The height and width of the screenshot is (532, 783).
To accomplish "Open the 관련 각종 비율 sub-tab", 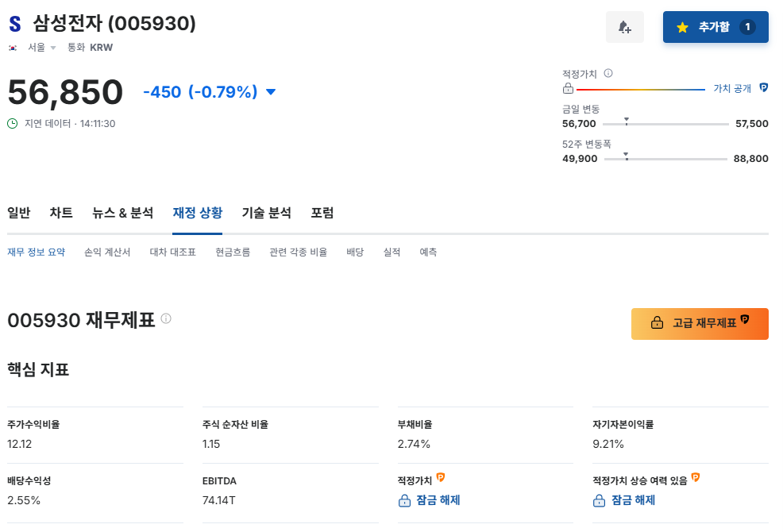I will (298, 253).
